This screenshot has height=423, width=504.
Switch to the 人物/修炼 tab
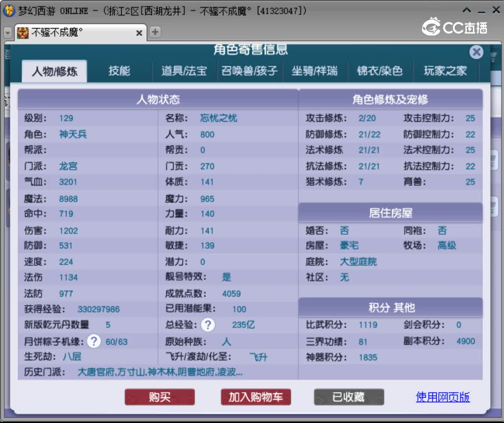pos(54,71)
